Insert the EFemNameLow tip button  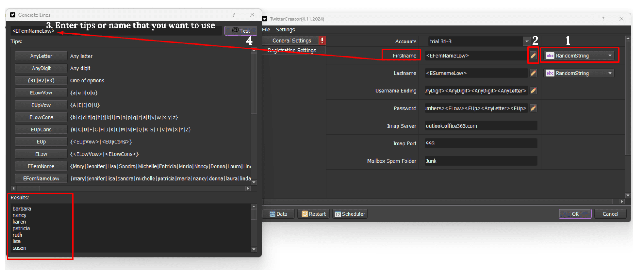41,179
